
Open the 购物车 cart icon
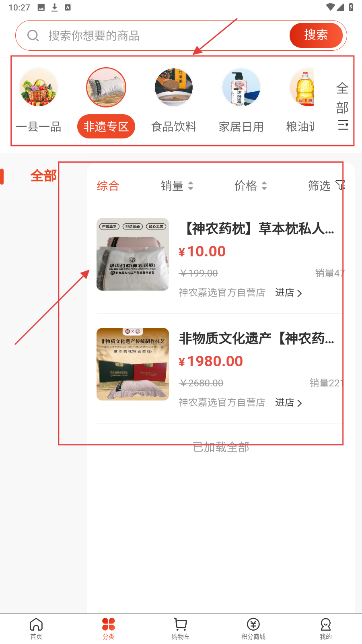pos(181,625)
